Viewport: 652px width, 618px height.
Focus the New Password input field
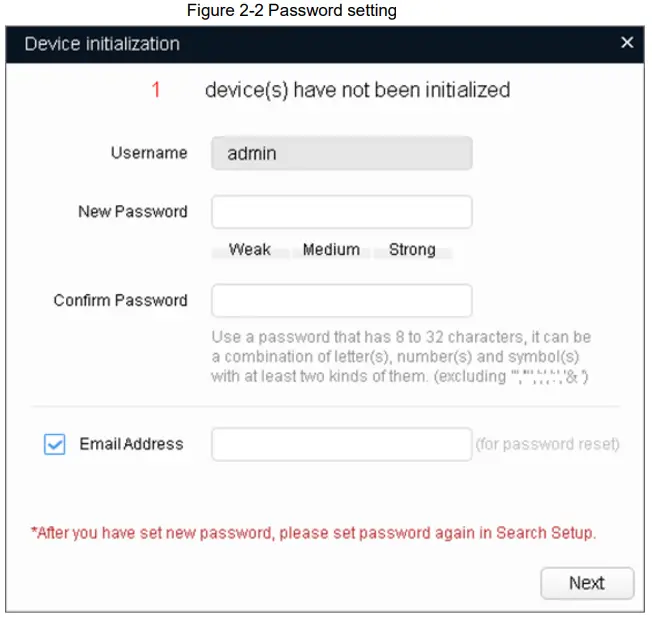tap(341, 212)
